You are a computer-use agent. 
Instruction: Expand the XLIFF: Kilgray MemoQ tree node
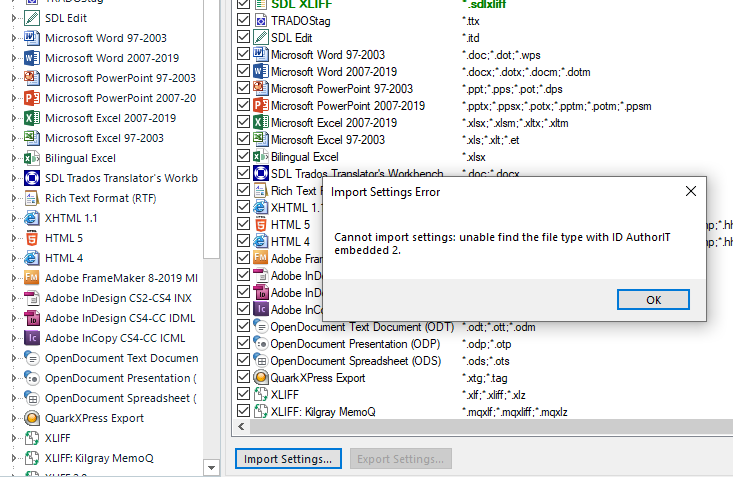click(x=14, y=458)
